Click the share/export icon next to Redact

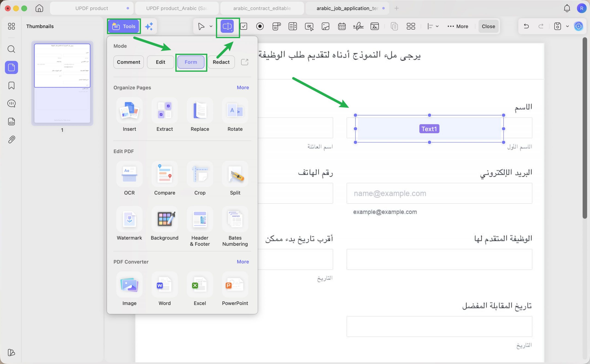245,62
